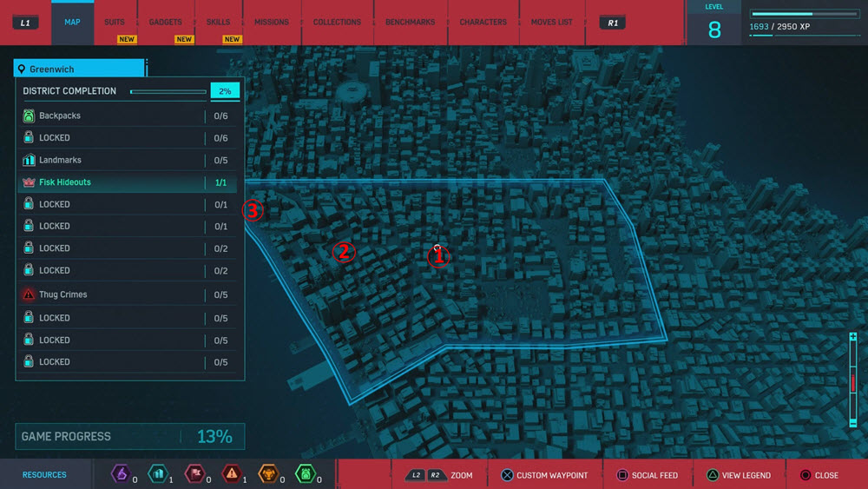Click the NEW badge under SKILLS

(232, 39)
